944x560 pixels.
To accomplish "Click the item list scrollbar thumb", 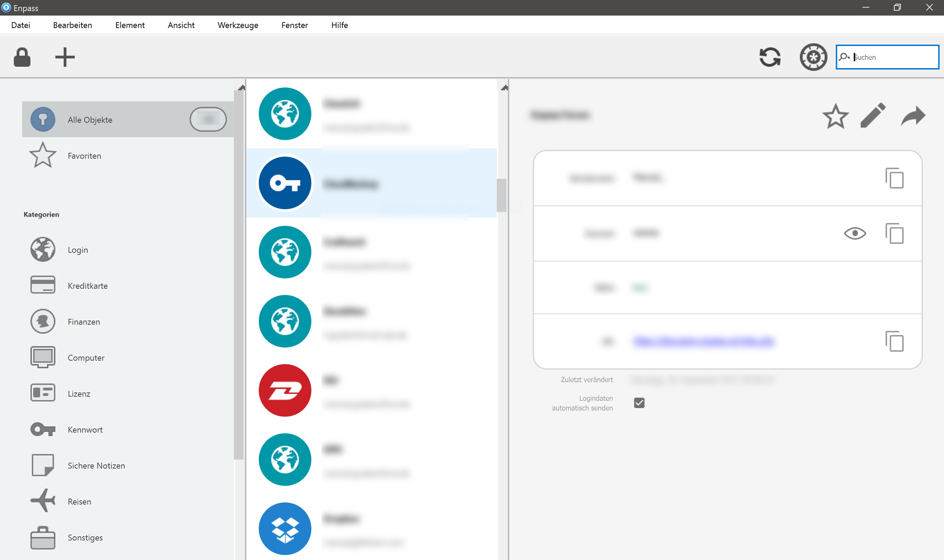I will tap(501, 195).
